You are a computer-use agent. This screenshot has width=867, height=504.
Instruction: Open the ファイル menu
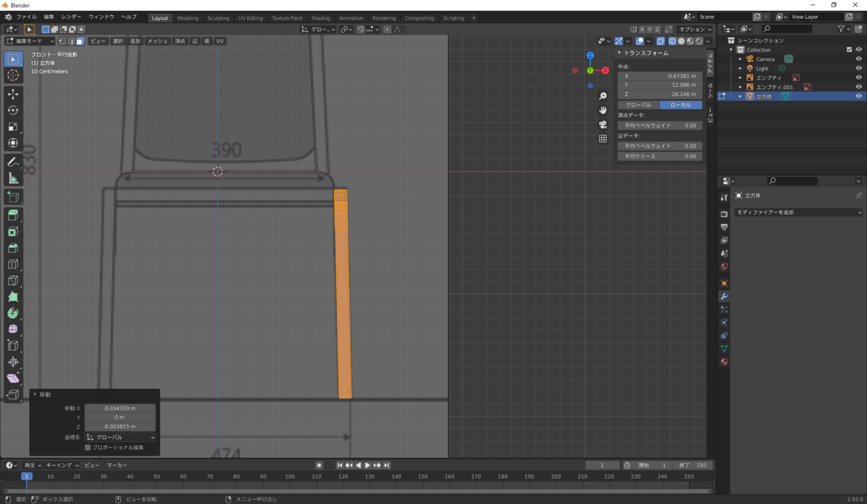[27, 17]
